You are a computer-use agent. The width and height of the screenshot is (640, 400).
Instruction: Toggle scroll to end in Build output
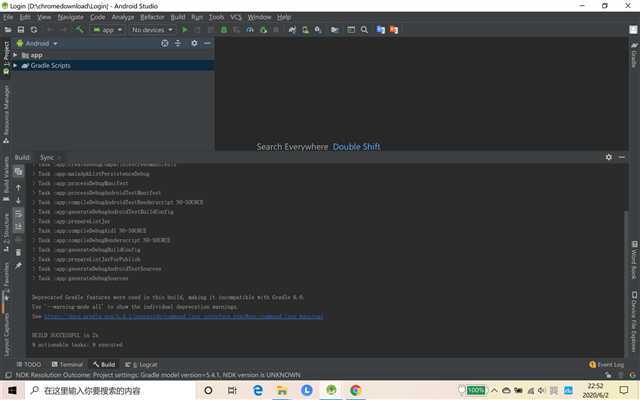pyautogui.click(x=18, y=227)
